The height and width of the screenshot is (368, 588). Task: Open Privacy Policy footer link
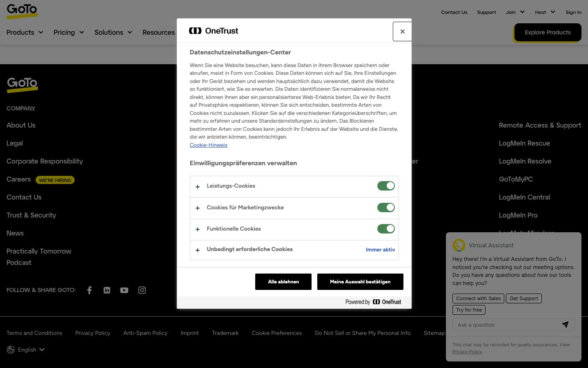click(93, 333)
